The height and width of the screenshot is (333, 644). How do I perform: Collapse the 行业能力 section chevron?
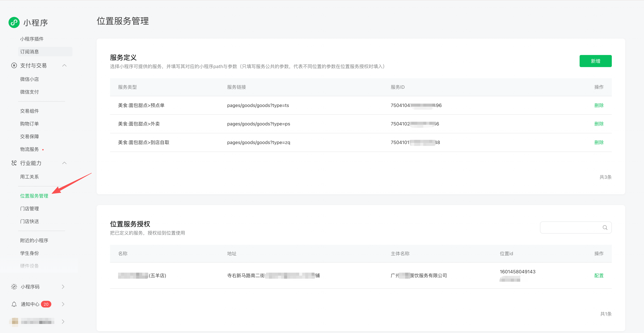coord(64,163)
